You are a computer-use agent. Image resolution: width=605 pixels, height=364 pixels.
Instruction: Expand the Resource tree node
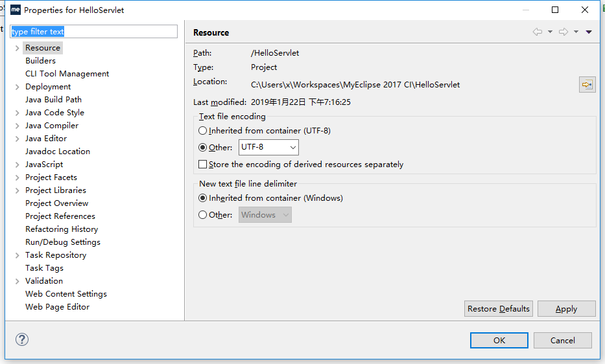tap(17, 48)
